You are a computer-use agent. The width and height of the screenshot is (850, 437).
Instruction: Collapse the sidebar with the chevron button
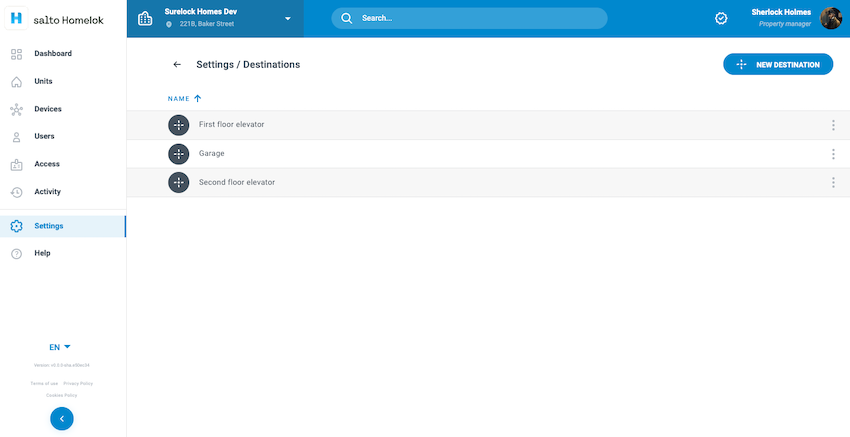(62, 419)
